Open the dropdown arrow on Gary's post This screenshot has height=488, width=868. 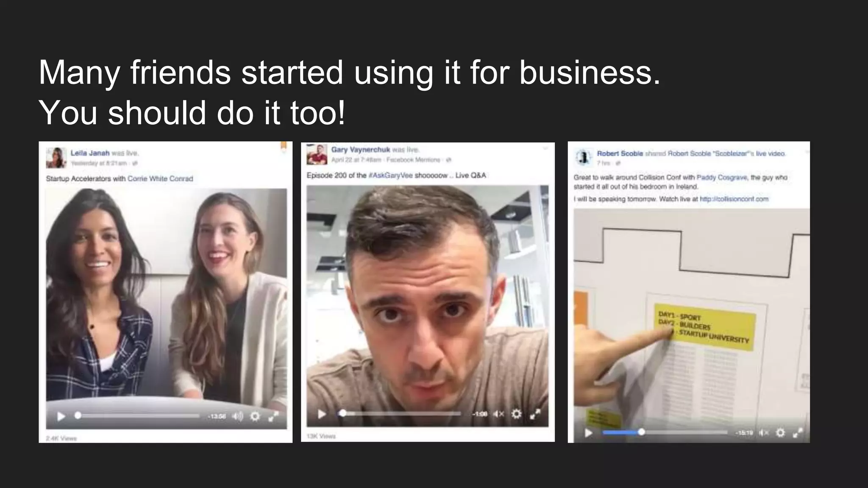coord(545,148)
